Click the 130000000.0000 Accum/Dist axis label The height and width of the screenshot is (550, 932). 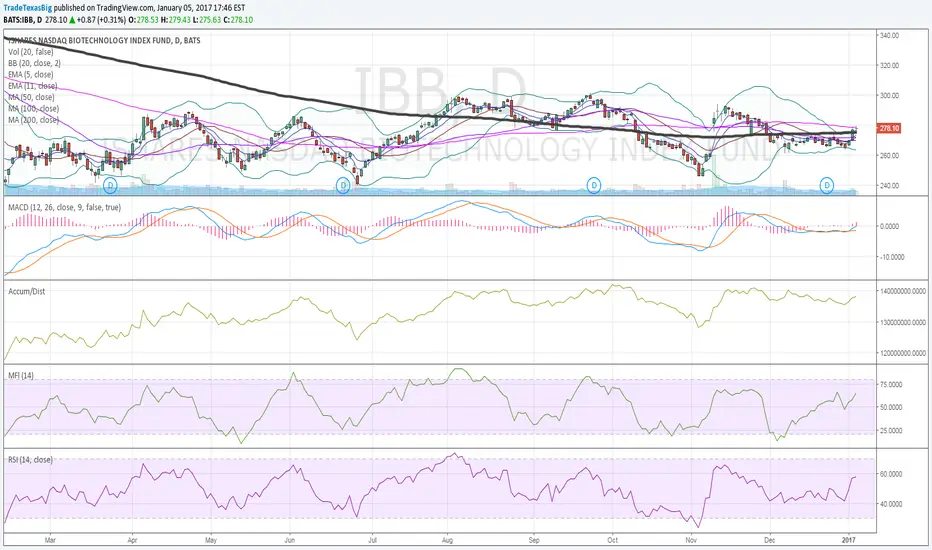[x=902, y=322]
